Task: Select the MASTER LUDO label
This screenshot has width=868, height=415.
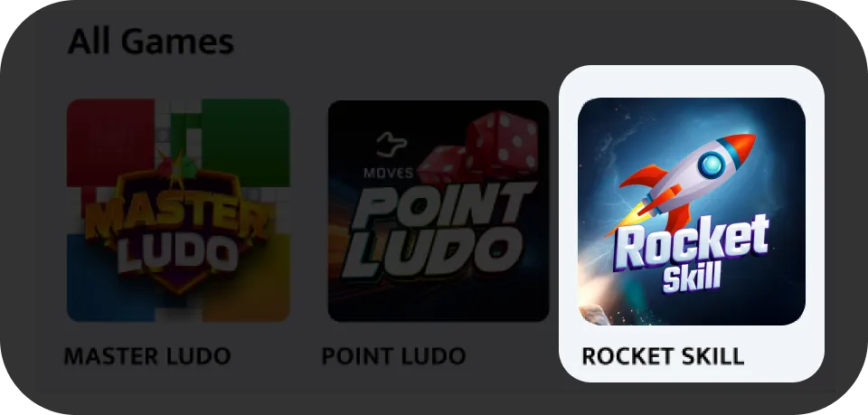Action: (x=147, y=356)
